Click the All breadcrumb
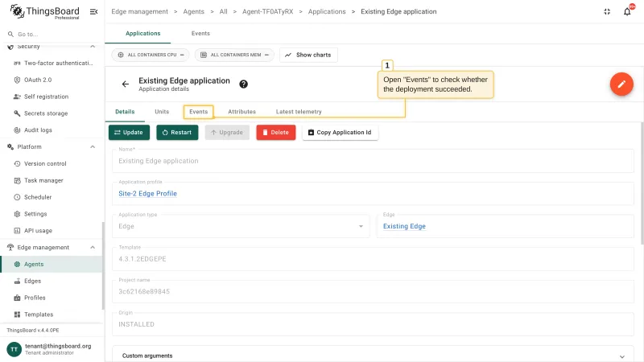Screen dimensions: 644x362 tap(224, 11)
